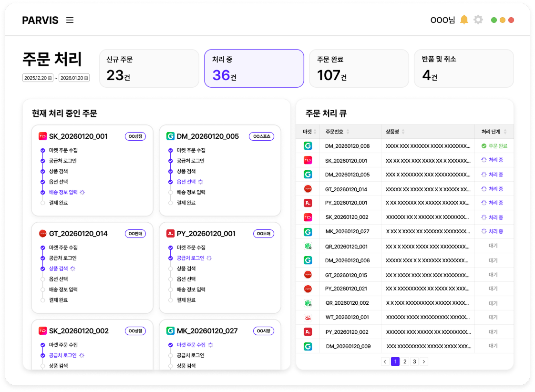
Task: Select the 신규 주문 23건 card
Action: 149,68
